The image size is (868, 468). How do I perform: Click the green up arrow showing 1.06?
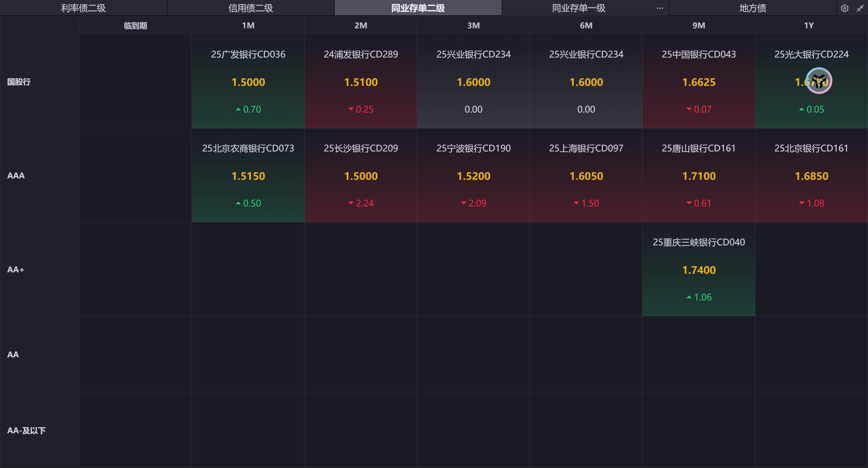pos(689,297)
